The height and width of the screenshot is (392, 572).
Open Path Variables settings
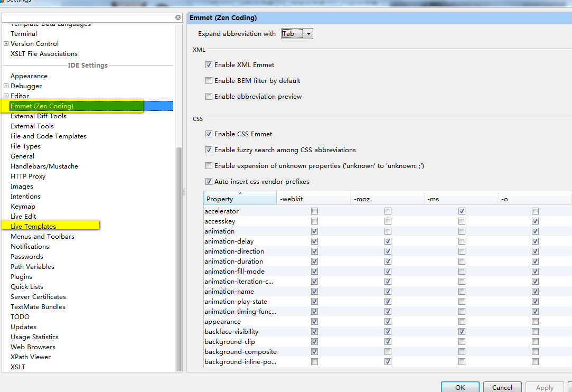pyautogui.click(x=32, y=266)
